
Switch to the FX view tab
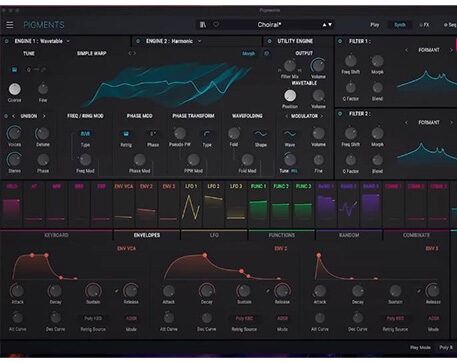pos(425,25)
